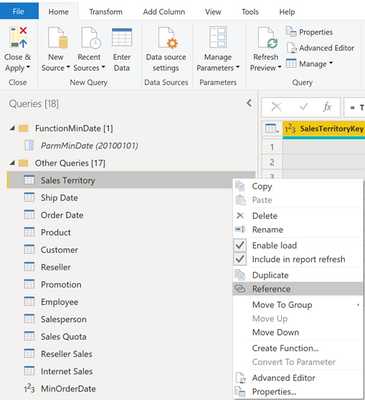Cancel formula bar edit with X

276,107
